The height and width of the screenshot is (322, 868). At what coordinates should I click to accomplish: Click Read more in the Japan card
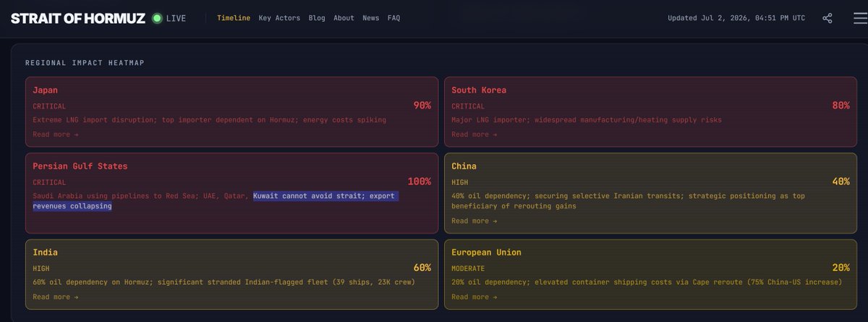point(55,135)
